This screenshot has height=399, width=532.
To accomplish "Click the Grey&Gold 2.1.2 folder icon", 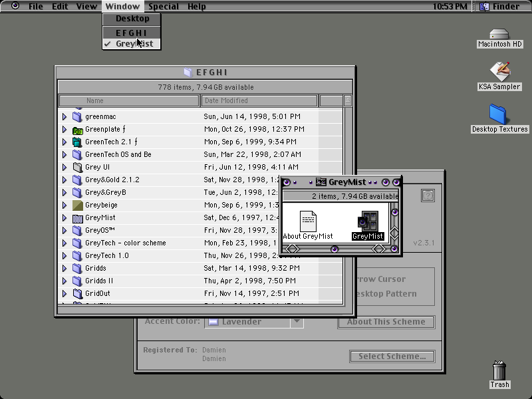I will point(77,180).
